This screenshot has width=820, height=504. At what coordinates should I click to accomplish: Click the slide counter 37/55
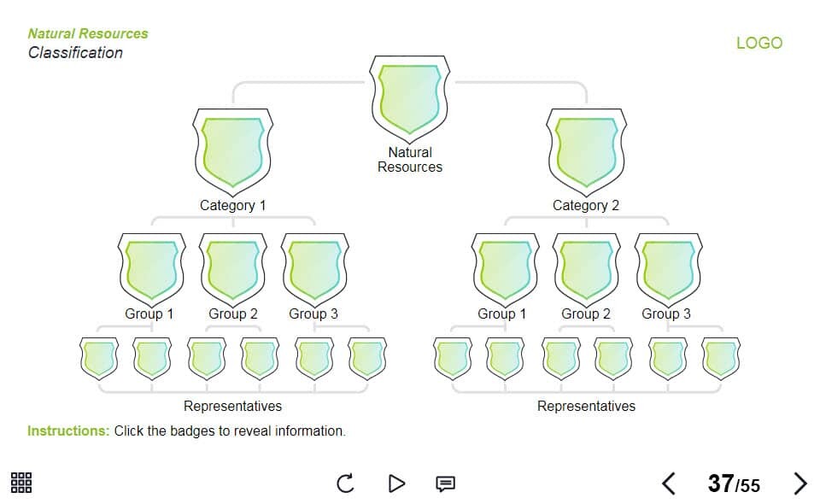(x=733, y=484)
